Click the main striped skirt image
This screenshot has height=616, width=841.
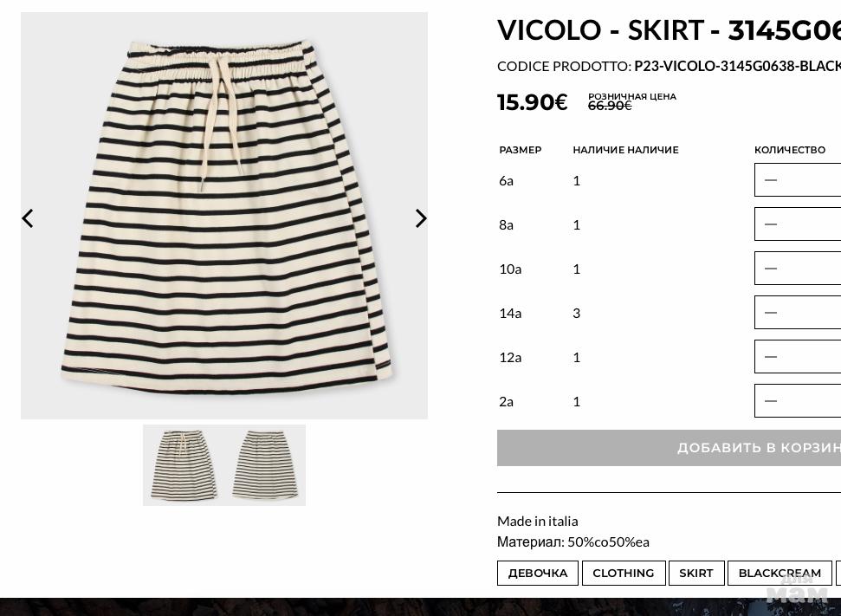click(224, 216)
